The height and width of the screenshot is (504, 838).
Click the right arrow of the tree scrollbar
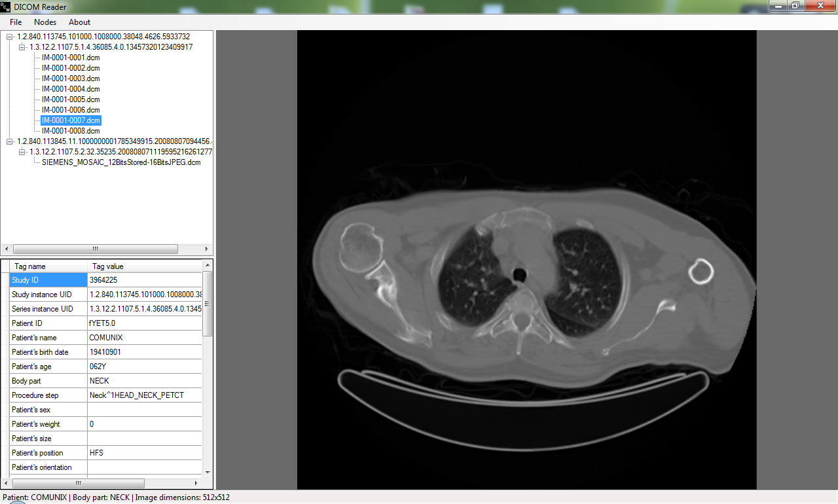(206, 249)
